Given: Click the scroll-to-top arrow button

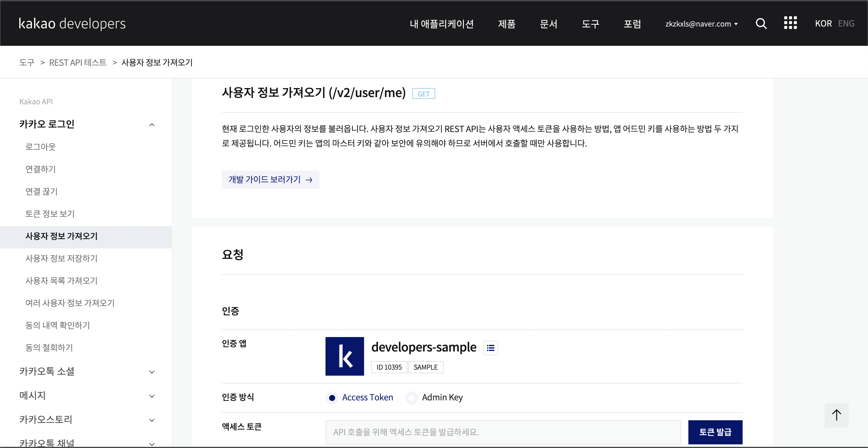Looking at the screenshot, I should point(836,415).
